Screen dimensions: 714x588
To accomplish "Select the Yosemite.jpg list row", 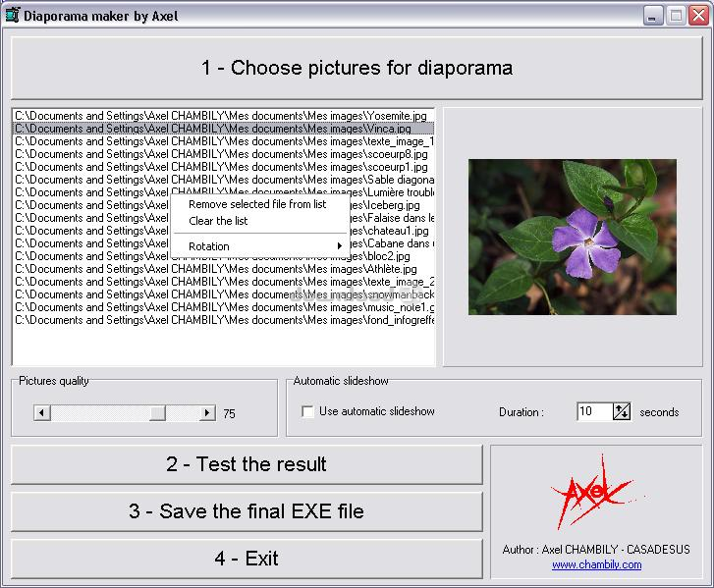I will pyautogui.click(x=223, y=116).
